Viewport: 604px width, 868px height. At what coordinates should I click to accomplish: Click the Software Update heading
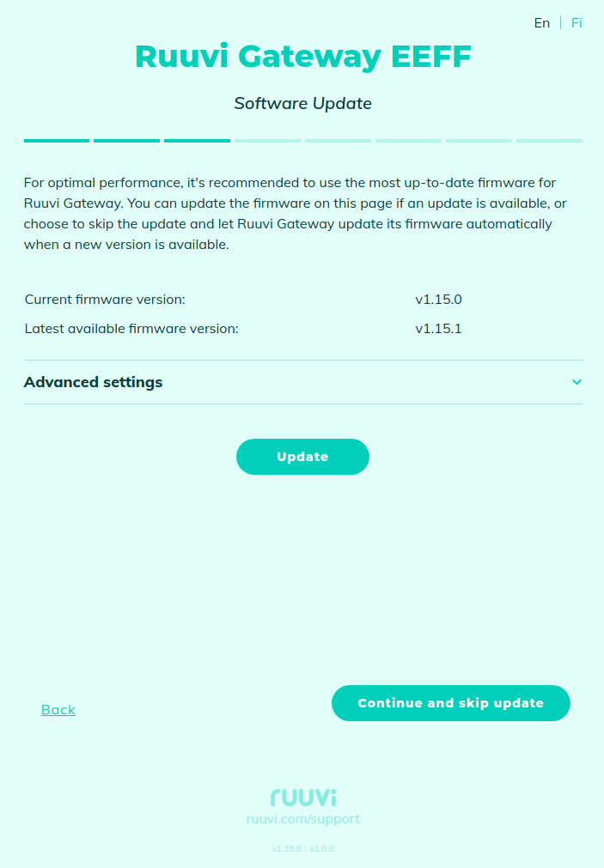coord(302,104)
